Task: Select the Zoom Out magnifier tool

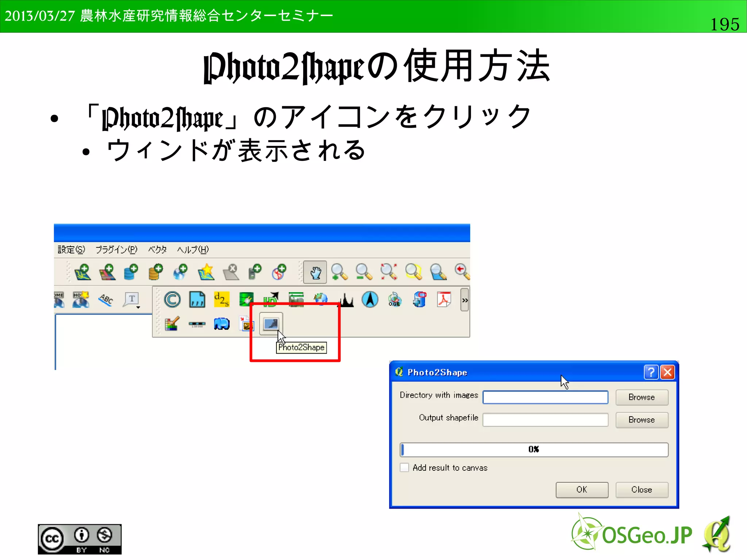Action: point(364,272)
